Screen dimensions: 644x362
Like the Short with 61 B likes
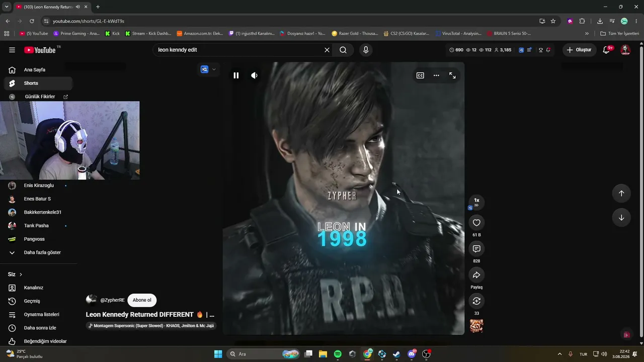coord(476,223)
